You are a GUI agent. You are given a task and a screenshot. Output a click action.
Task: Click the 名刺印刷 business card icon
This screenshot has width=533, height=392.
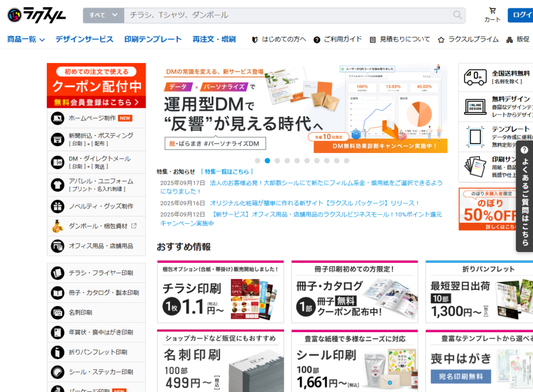tap(57, 312)
